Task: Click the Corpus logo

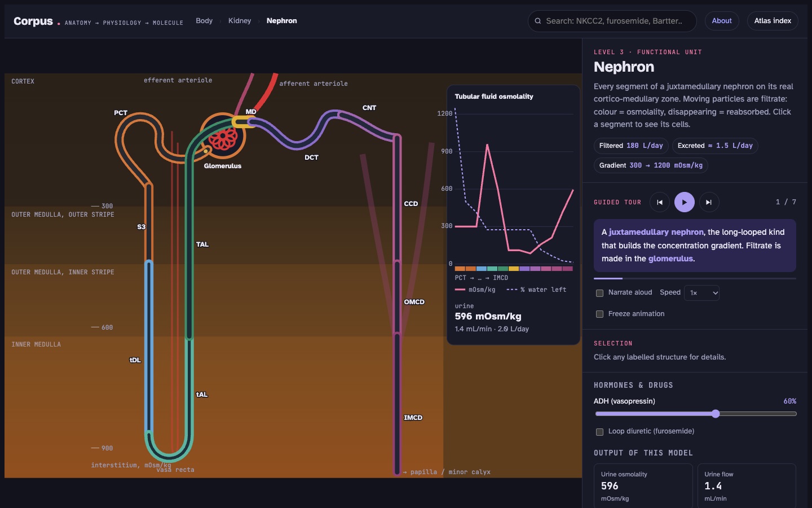Action: tap(33, 21)
